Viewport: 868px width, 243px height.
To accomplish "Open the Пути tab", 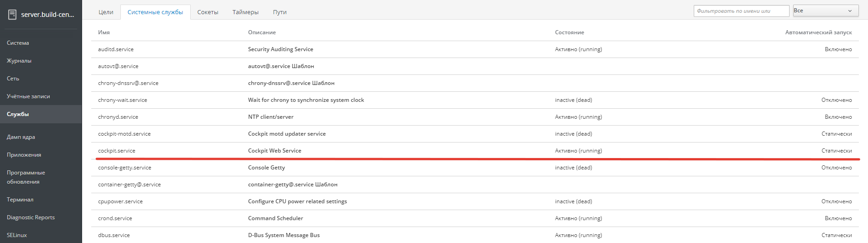I will click(x=280, y=12).
